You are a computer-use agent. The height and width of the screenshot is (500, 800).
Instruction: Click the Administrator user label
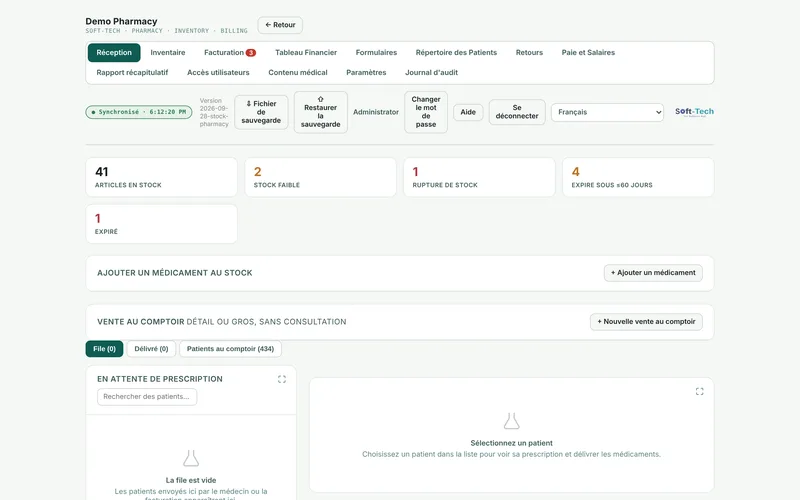click(376, 112)
